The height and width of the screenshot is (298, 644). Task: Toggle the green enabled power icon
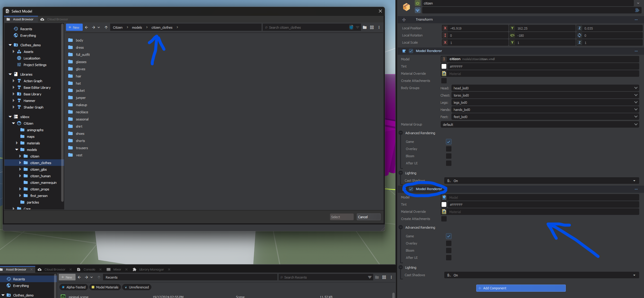pos(417,3)
